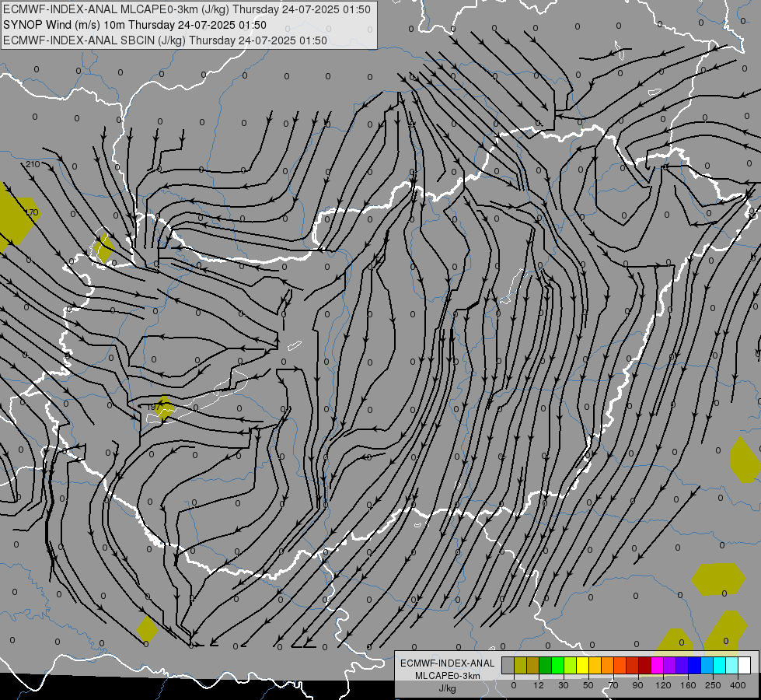
Task: Click the legend value 90
Action: click(x=637, y=685)
